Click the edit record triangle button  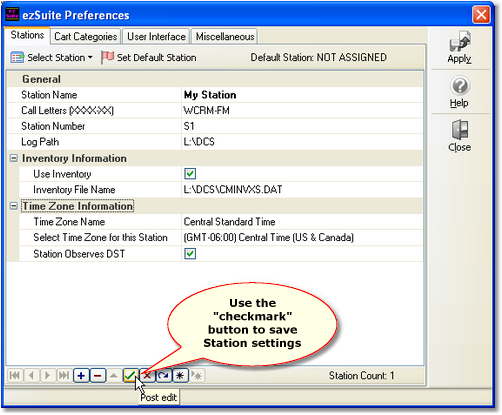114,376
